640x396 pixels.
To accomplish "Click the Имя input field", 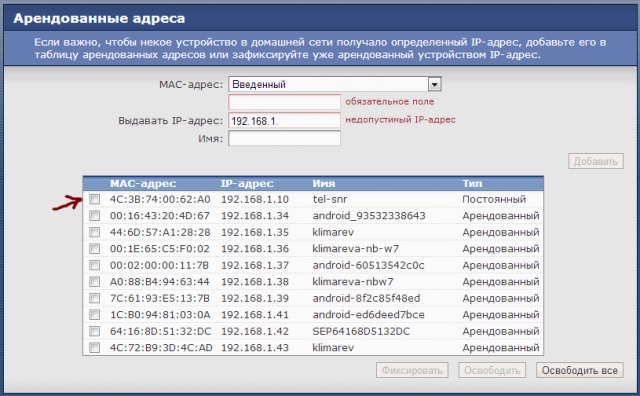I will tap(284, 138).
